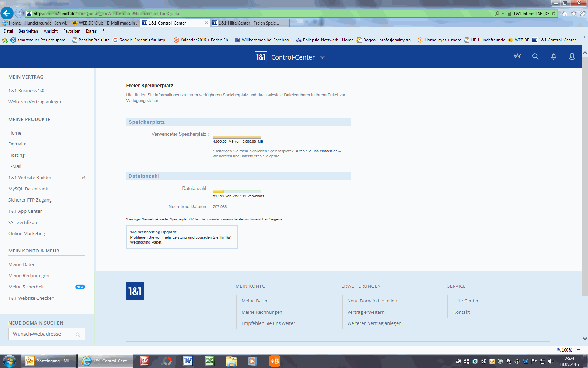The width and height of the screenshot is (588, 368).
Task: Open the zoom level 100% dropdown
Action: click(579, 350)
